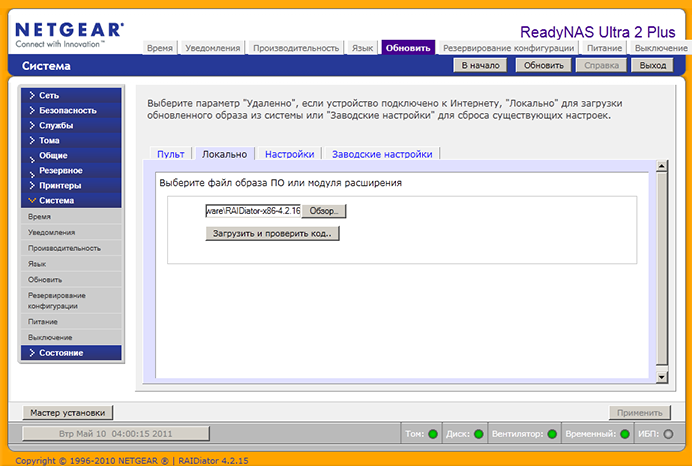Open Резервирование конфигурации in sidebar
692x466 pixels.
point(71,301)
